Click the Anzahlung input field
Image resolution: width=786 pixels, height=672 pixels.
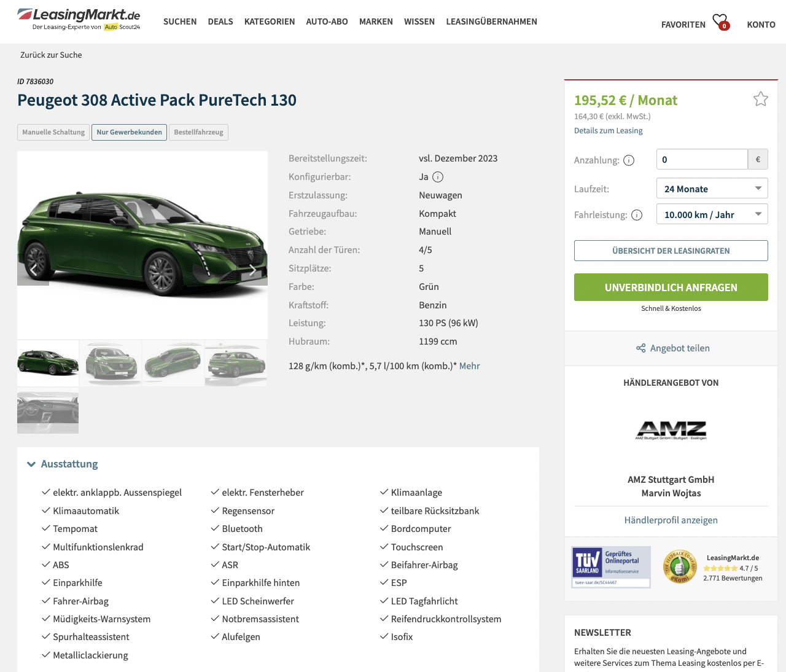tap(702, 160)
